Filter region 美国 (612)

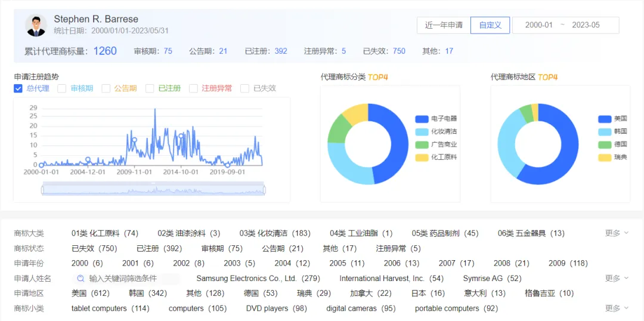point(91,293)
